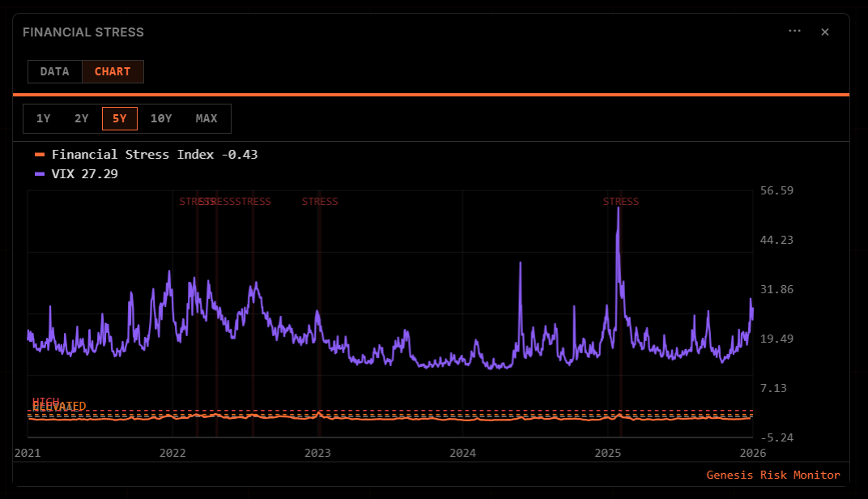The image size is (868, 499).
Task: Open the panel options ellipsis menu
Action: 794,32
